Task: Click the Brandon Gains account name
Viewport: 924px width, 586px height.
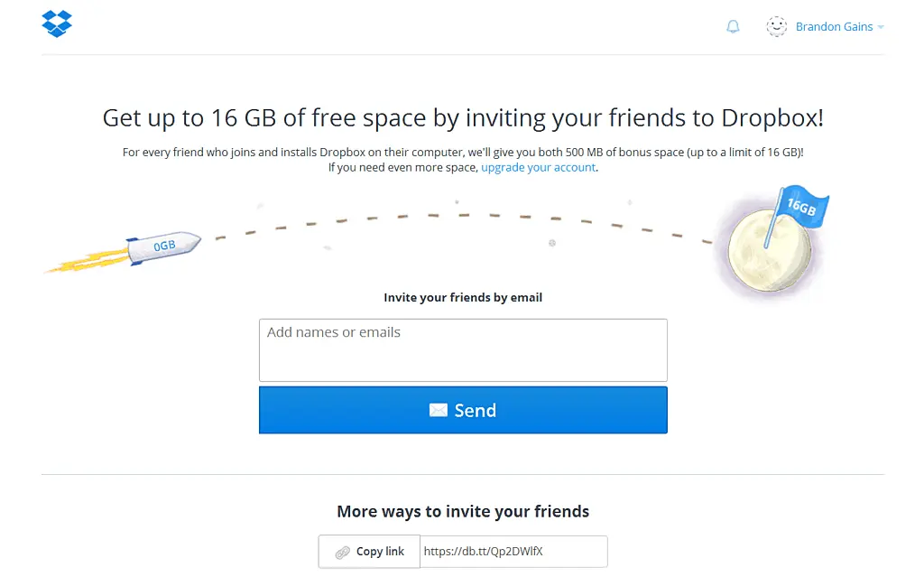Action: (835, 26)
